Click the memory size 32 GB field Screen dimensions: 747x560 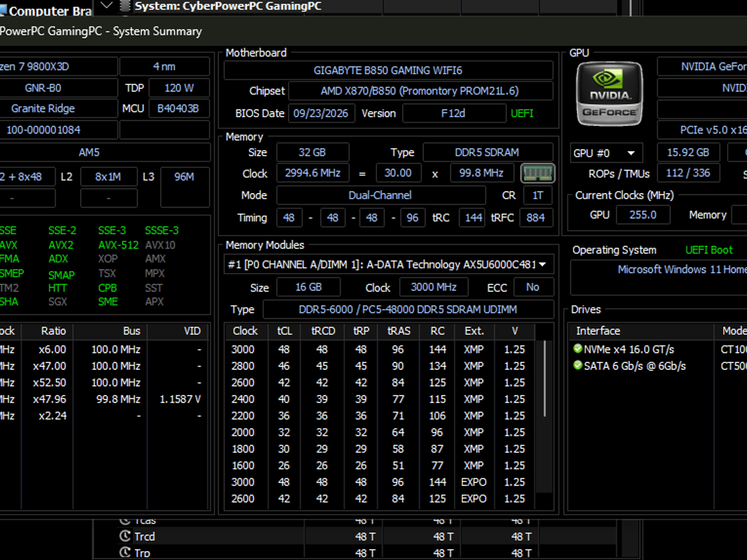point(313,152)
